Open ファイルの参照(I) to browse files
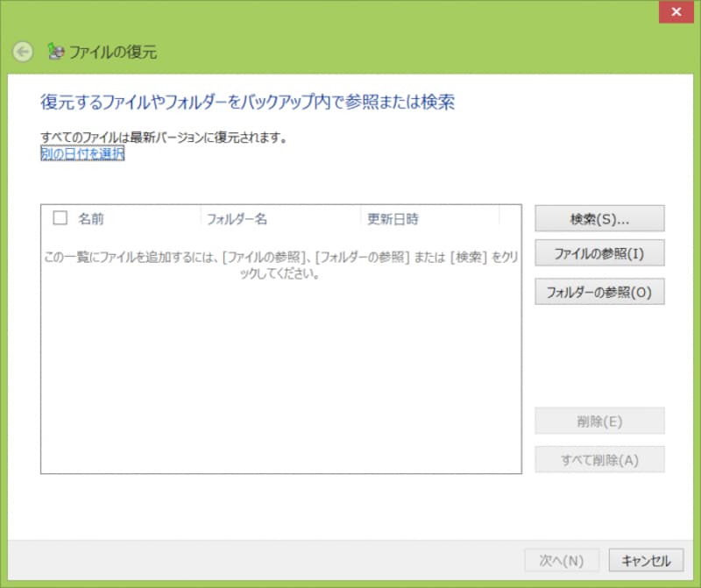 click(599, 253)
